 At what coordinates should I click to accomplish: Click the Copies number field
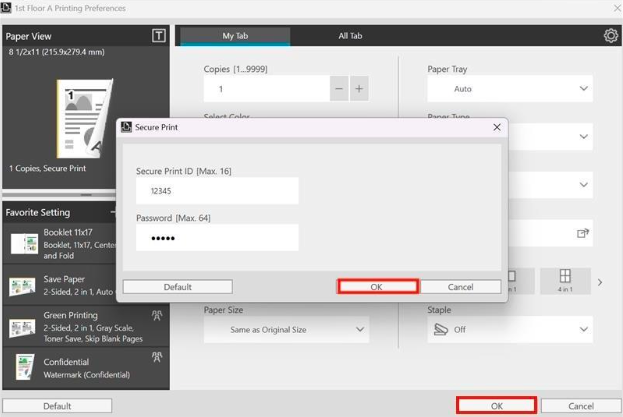click(x=267, y=89)
